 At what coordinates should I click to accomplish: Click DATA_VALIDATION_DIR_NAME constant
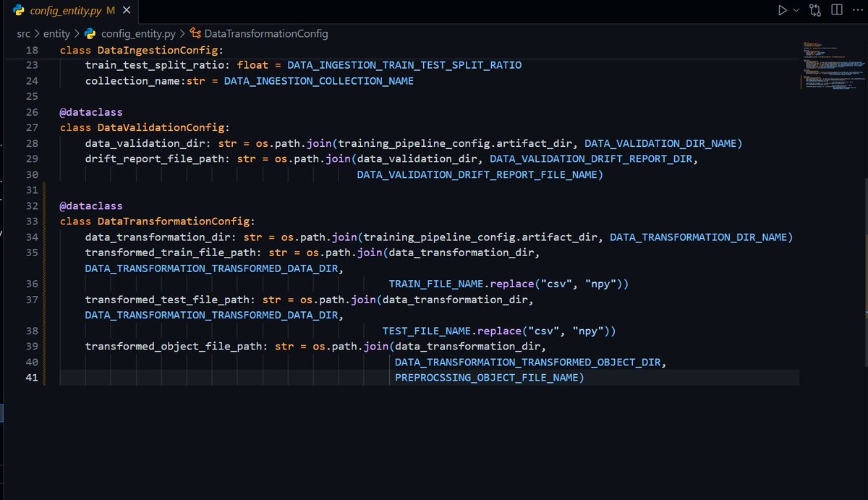(x=660, y=143)
